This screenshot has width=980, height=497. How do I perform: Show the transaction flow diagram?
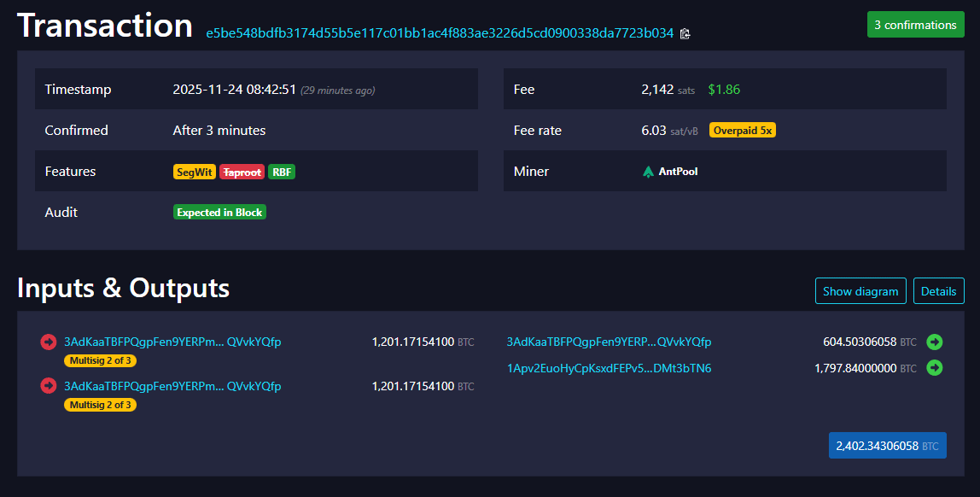pos(860,291)
